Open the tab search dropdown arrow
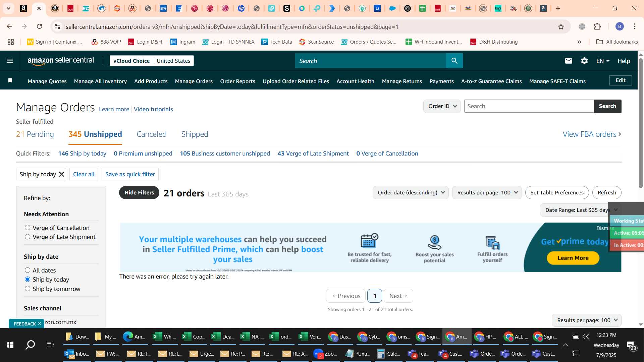Screen dimensions: 644x362 point(8,8)
